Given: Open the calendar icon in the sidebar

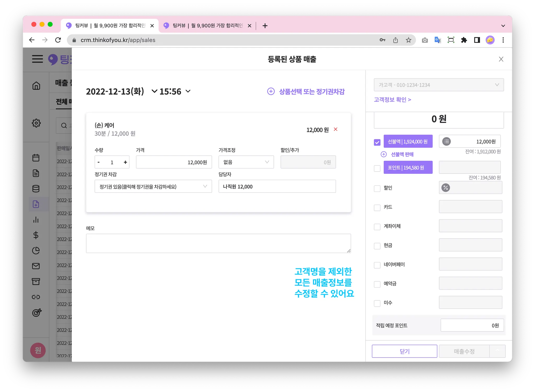Looking at the screenshot, I should [x=36, y=158].
